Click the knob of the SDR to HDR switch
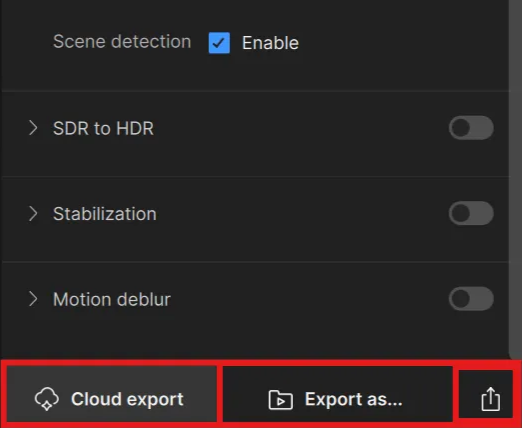This screenshot has height=429, width=522. click(x=461, y=128)
